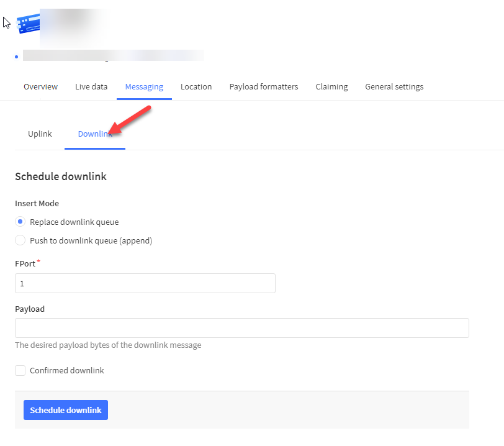The height and width of the screenshot is (446, 504).
Task: Open the Payload formatters tab
Action: point(263,87)
